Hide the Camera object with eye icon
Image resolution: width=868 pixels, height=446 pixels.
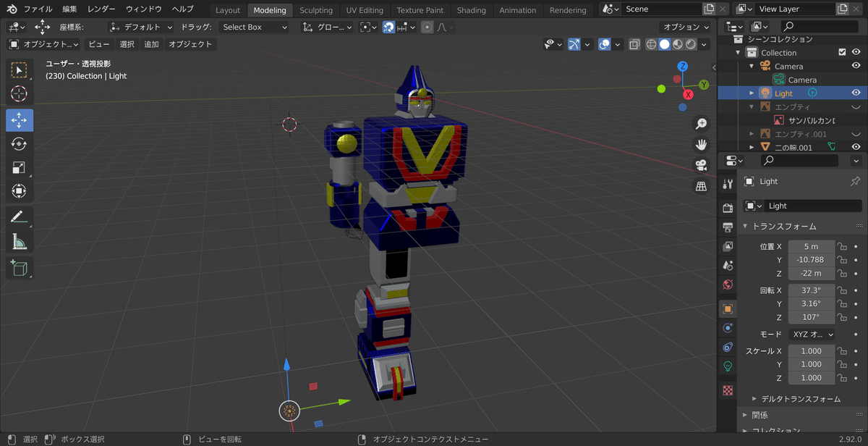click(856, 66)
